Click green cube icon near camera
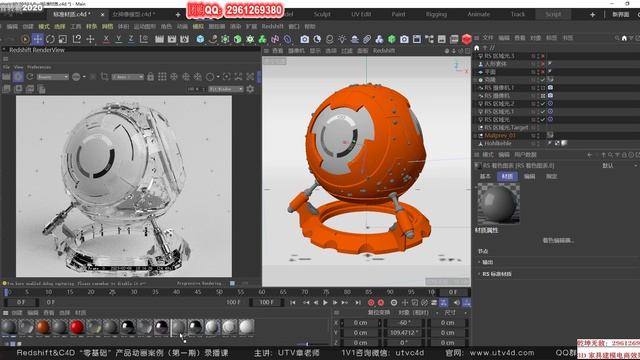 (x=391, y=39)
